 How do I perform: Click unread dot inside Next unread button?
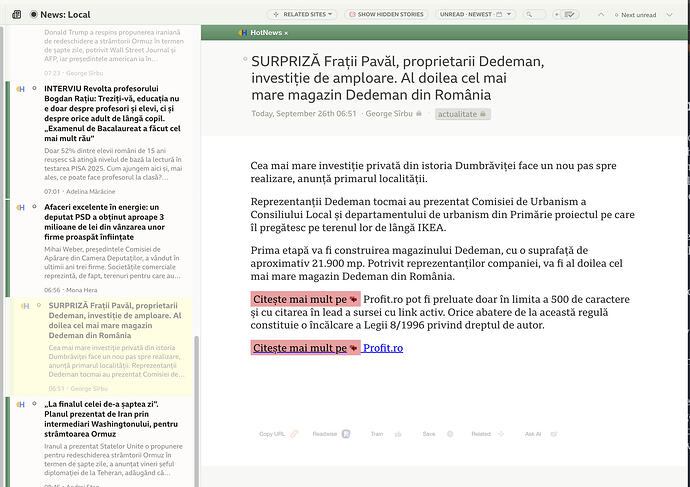point(617,15)
